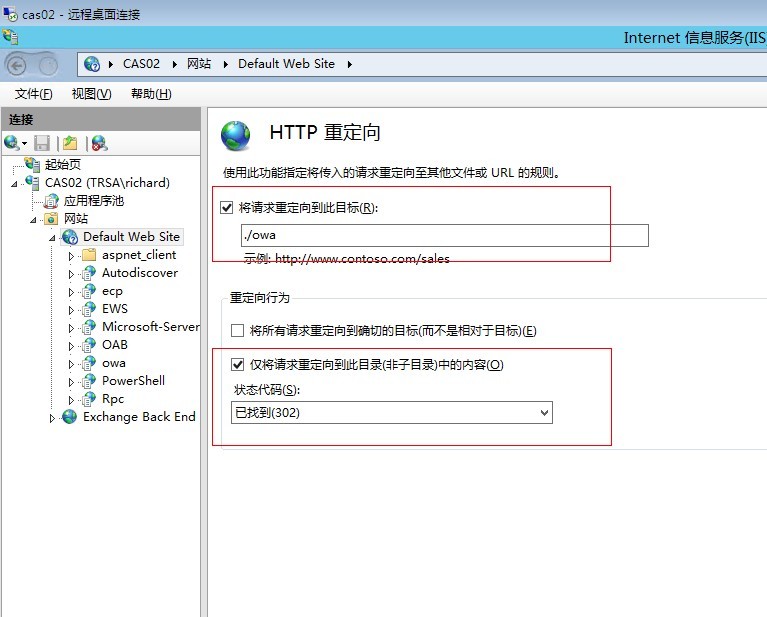The height and width of the screenshot is (617, 767).
Task: Select the Autodiscover tree label
Action: [140, 273]
